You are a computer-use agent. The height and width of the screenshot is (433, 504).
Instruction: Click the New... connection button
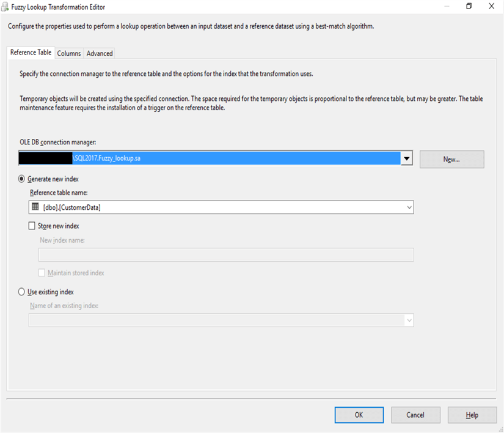[x=451, y=159]
